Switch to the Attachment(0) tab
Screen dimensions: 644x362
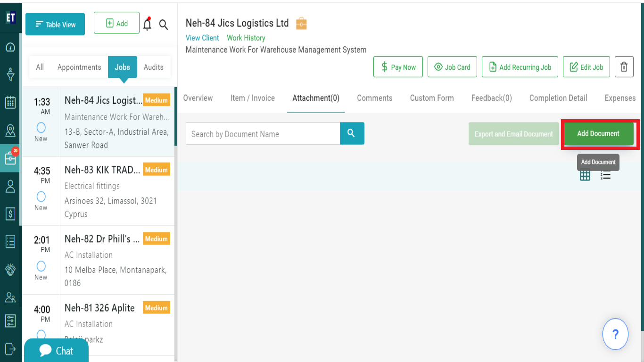316,98
